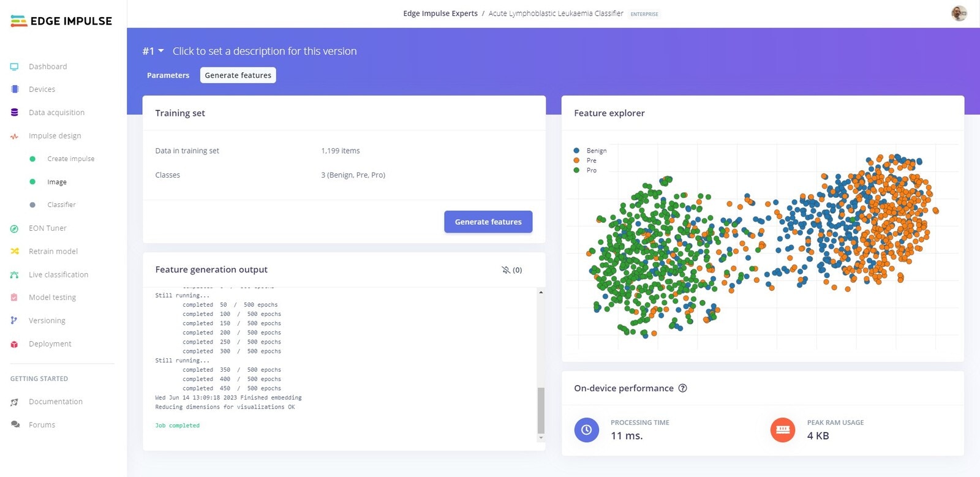Click the On-device performance help icon
The width and height of the screenshot is (980, 477).
(683, 388)
